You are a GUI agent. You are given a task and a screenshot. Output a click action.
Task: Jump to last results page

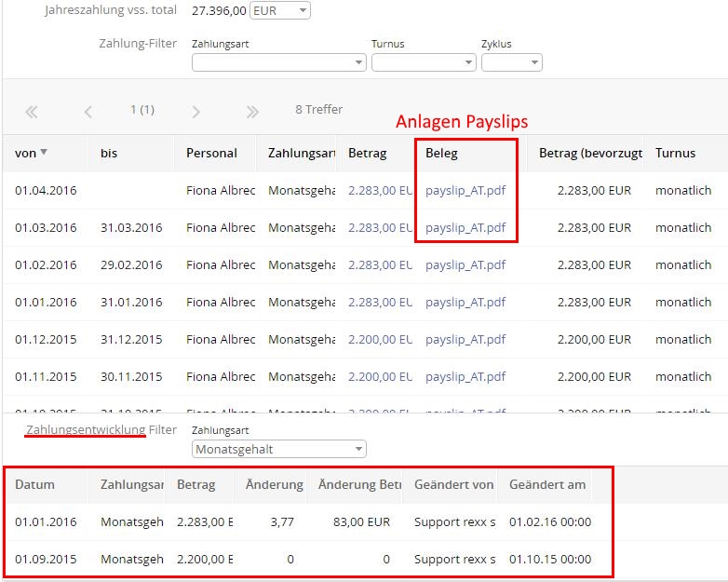252,112
